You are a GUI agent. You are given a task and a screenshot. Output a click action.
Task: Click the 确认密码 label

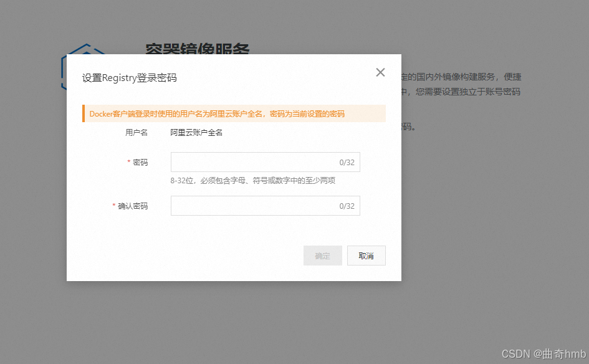(x=133, y=206)
